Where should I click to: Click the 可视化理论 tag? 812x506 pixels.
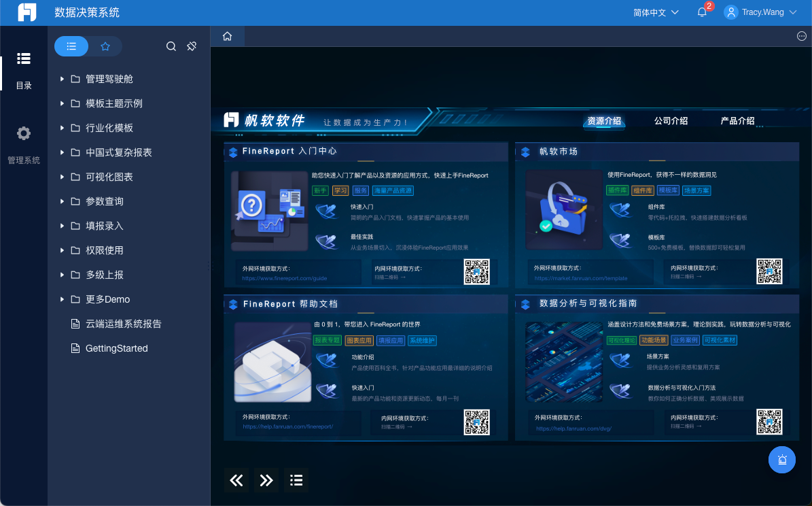click(x=622, y=340)
